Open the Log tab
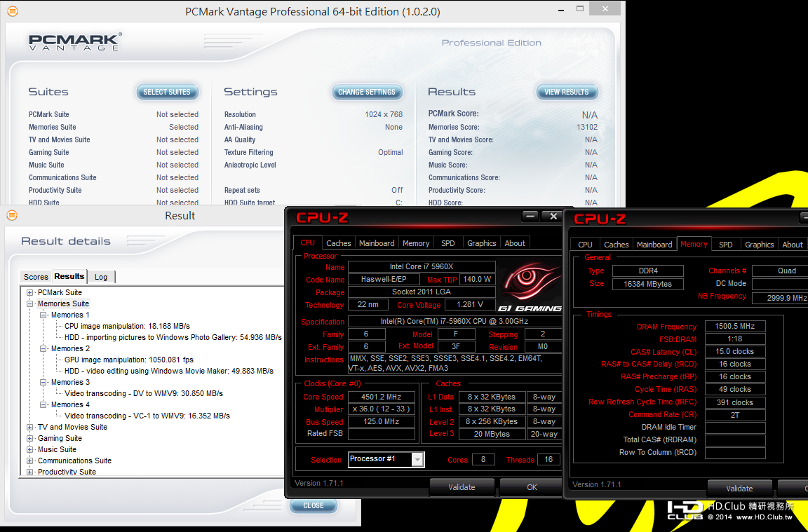The image size is (808, 532). point(101,277)
